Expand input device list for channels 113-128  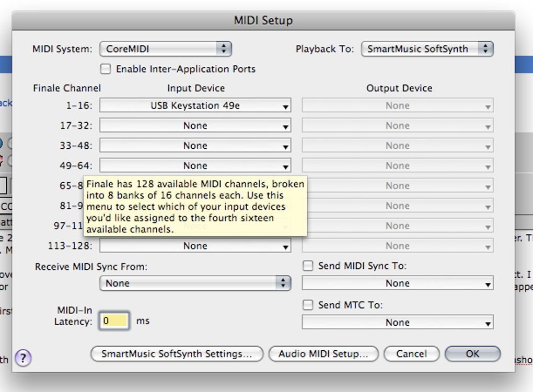click(x=195, y=246)
